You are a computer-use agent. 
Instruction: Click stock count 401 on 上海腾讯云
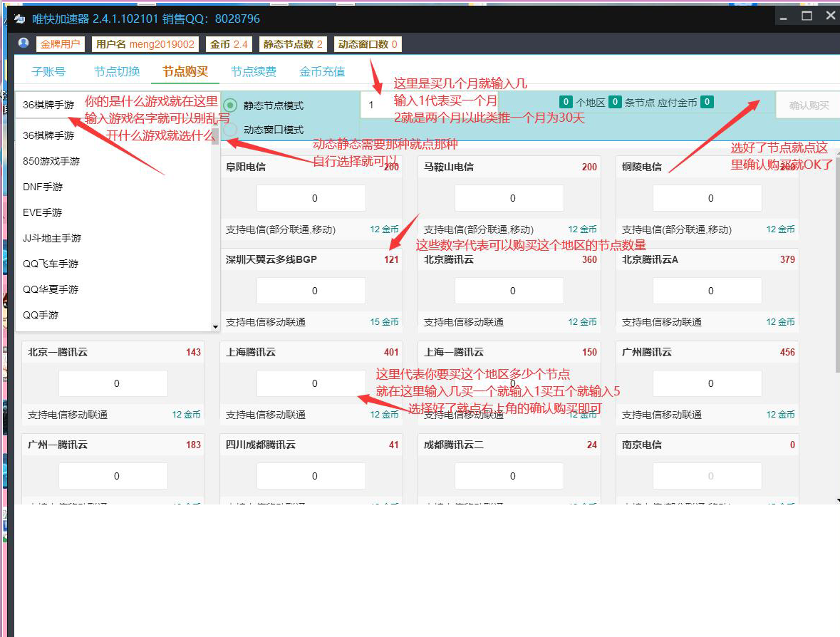click(x=391, y=352)
